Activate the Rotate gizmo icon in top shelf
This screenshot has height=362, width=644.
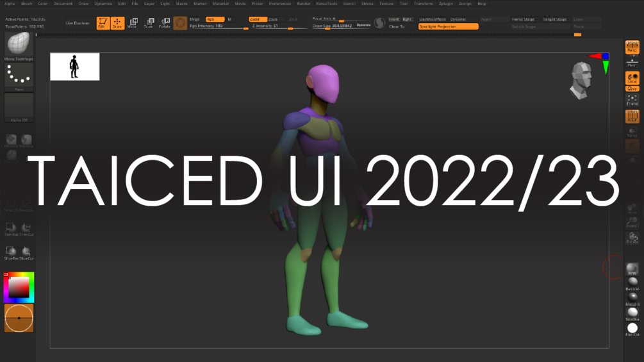tap(165, 23)
